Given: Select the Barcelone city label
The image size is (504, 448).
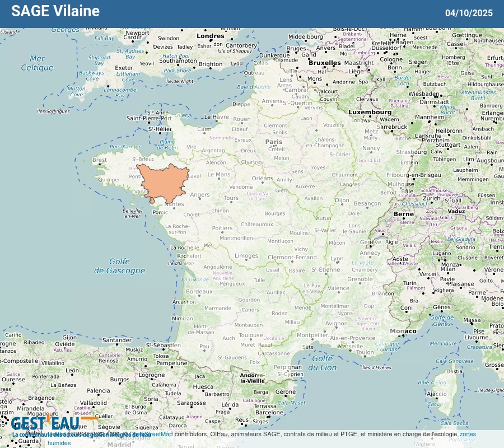Looking at the screenshot, I should pos(269,413).
